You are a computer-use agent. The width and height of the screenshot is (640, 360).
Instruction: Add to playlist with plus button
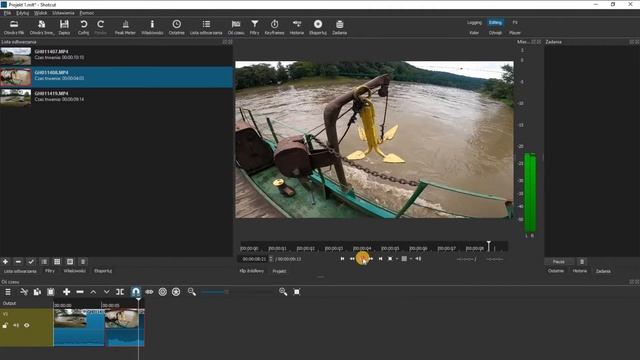(5, 262)
